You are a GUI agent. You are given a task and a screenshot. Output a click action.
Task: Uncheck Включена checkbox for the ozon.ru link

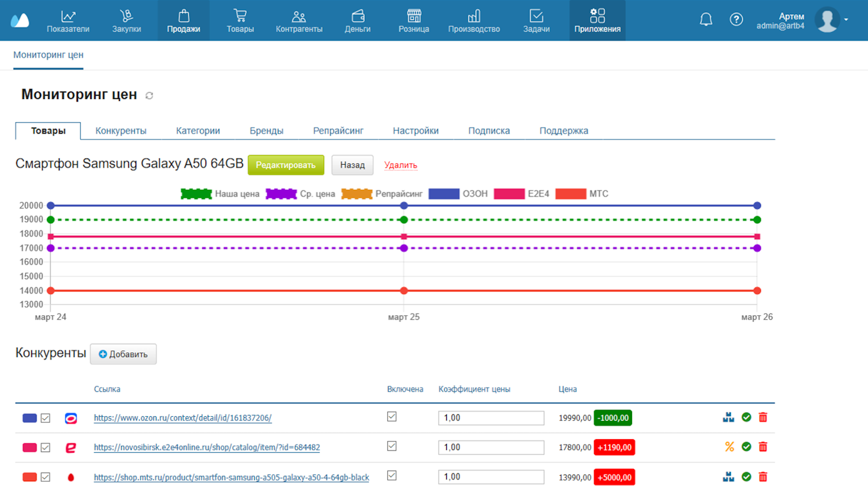392,417
